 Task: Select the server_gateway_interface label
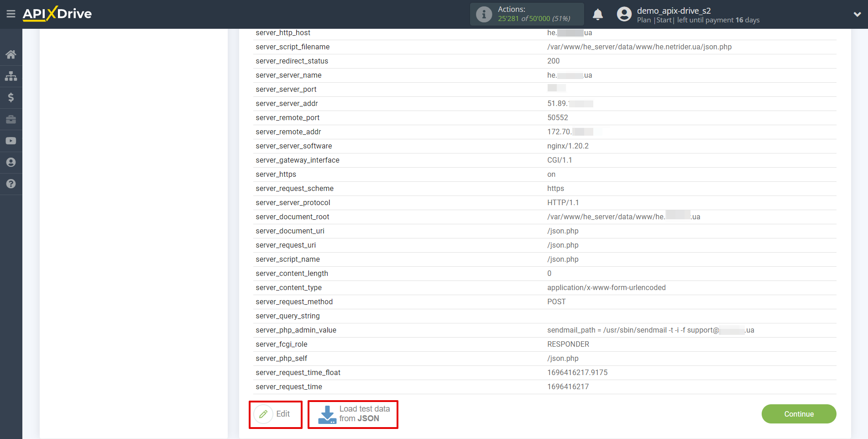(x=298, y=160)
